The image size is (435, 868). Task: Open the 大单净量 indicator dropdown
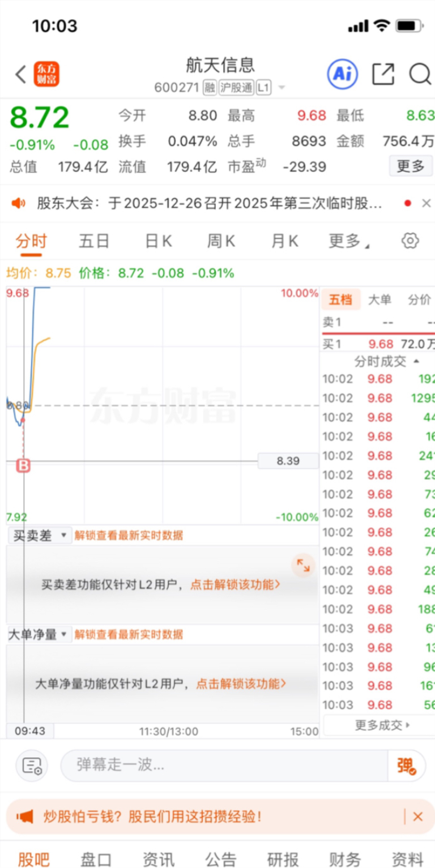click(39, 634)
